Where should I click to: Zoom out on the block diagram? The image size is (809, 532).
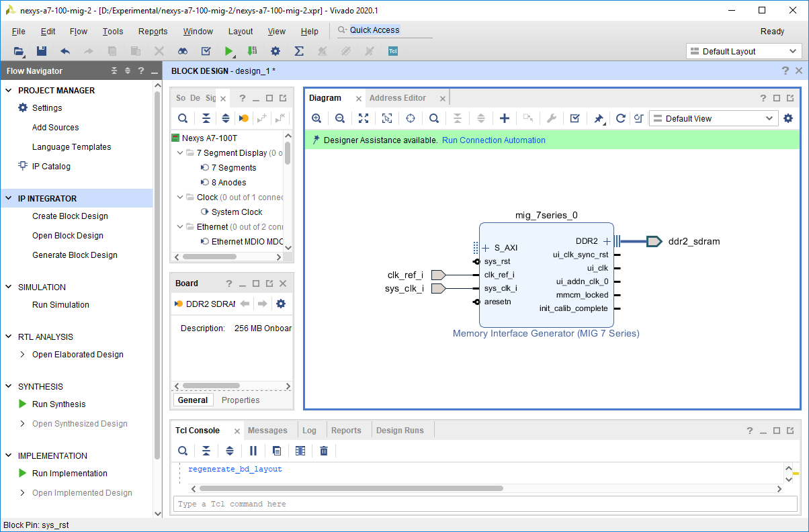(340, 118)
